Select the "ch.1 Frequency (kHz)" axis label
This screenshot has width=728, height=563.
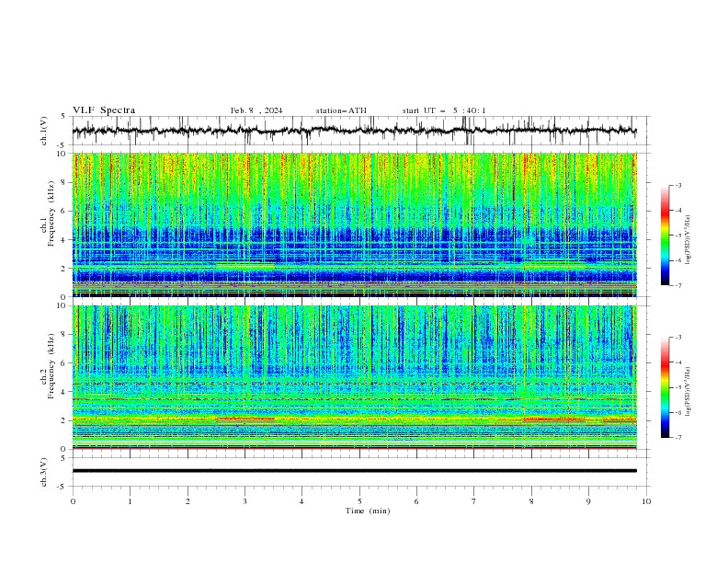click(x=48, y=212)
